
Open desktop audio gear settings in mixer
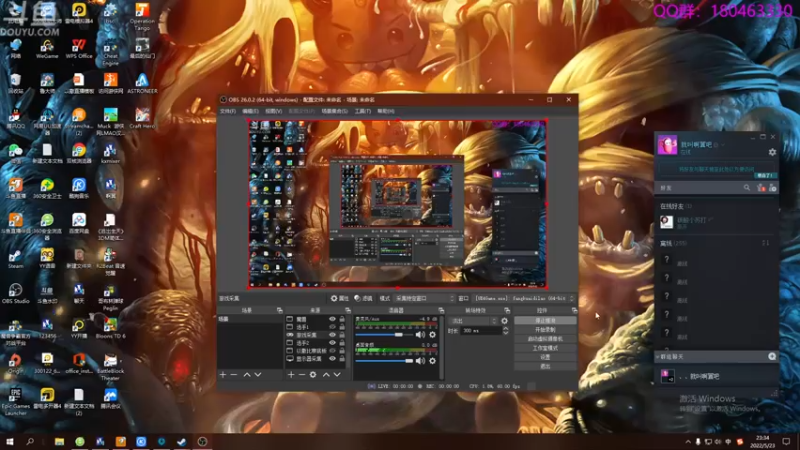pyautogui.click(x=433, y=361)
